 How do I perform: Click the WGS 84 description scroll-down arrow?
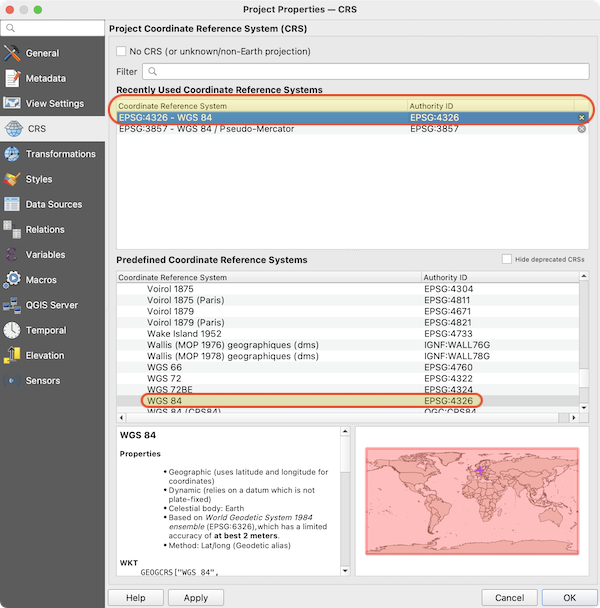click(x=345, y=571)
